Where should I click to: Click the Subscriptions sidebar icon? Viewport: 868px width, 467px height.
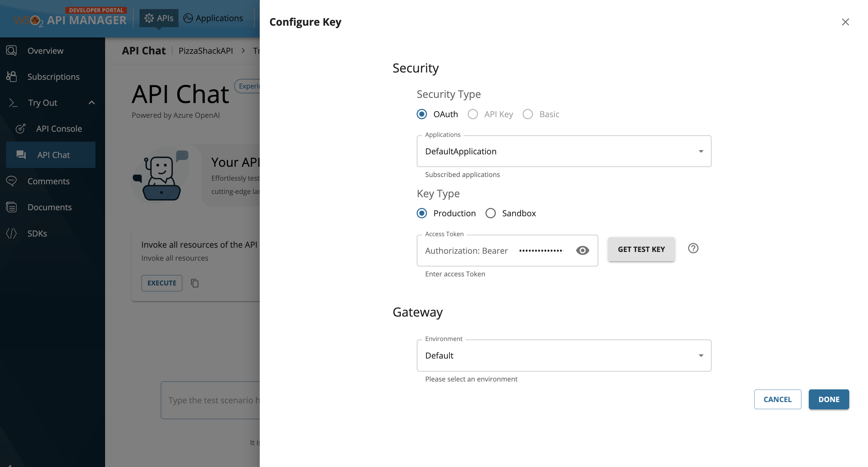click(11, 77)
